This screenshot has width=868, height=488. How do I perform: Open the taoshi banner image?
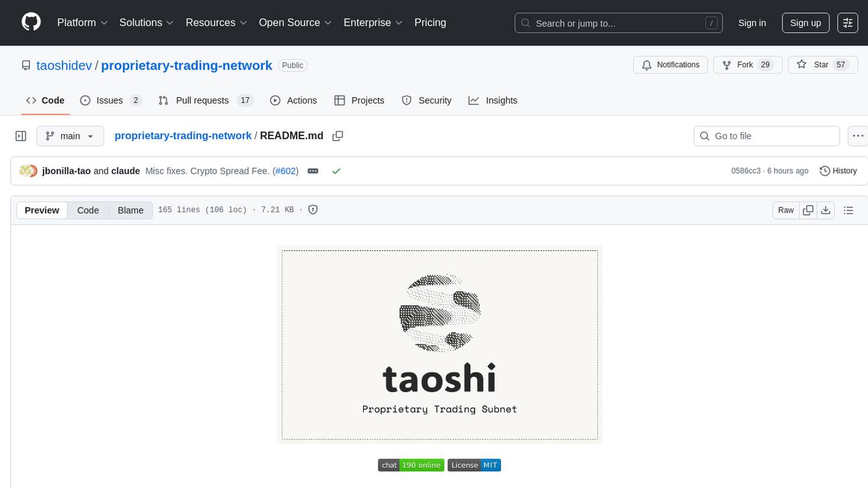440,345
